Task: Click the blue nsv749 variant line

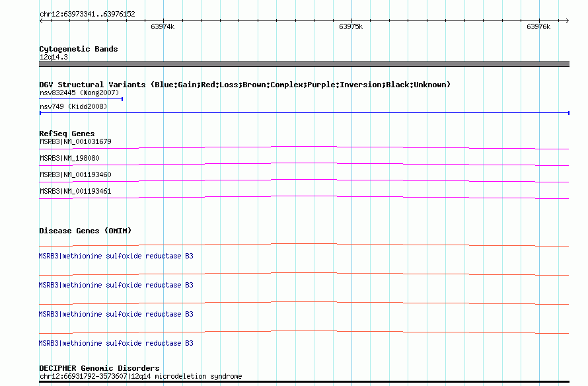Action: tap(304, 112)
